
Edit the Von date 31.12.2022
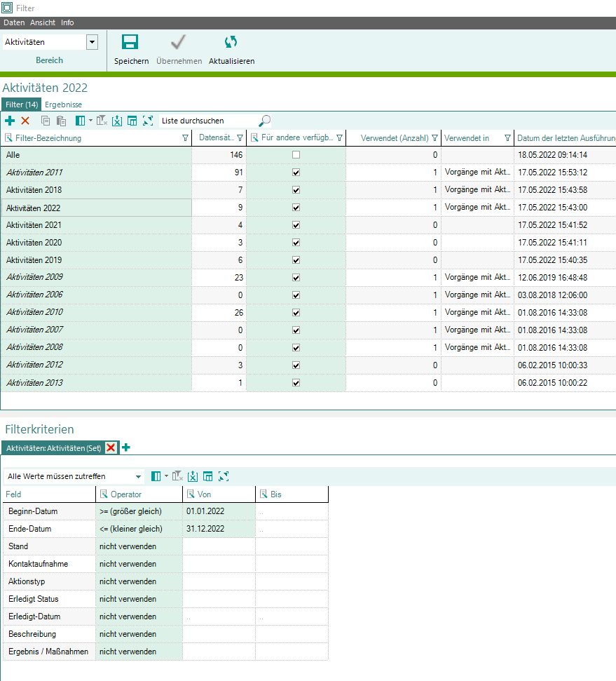pos(219,529)
